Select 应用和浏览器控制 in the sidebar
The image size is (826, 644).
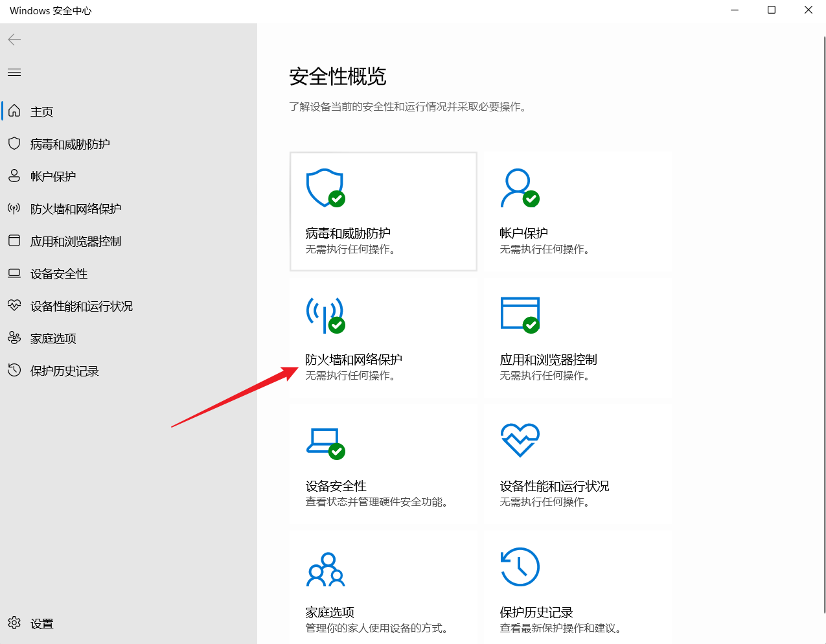click(76, 241)
